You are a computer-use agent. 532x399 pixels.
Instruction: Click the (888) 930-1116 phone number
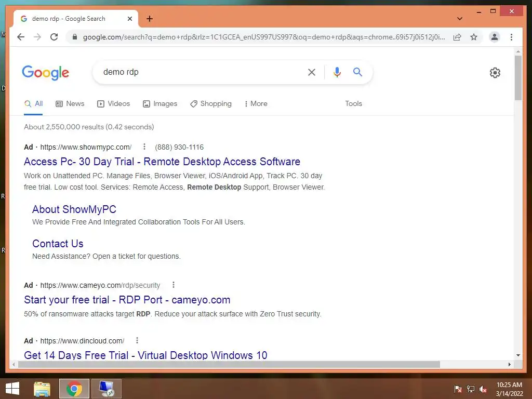(179, 147)
